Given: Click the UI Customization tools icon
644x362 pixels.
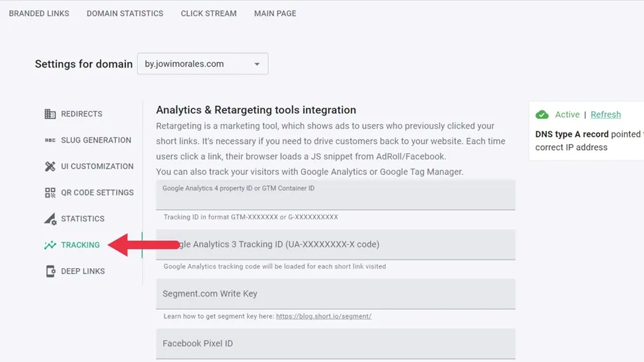Looking at the screenshot, I should point(50,166).
